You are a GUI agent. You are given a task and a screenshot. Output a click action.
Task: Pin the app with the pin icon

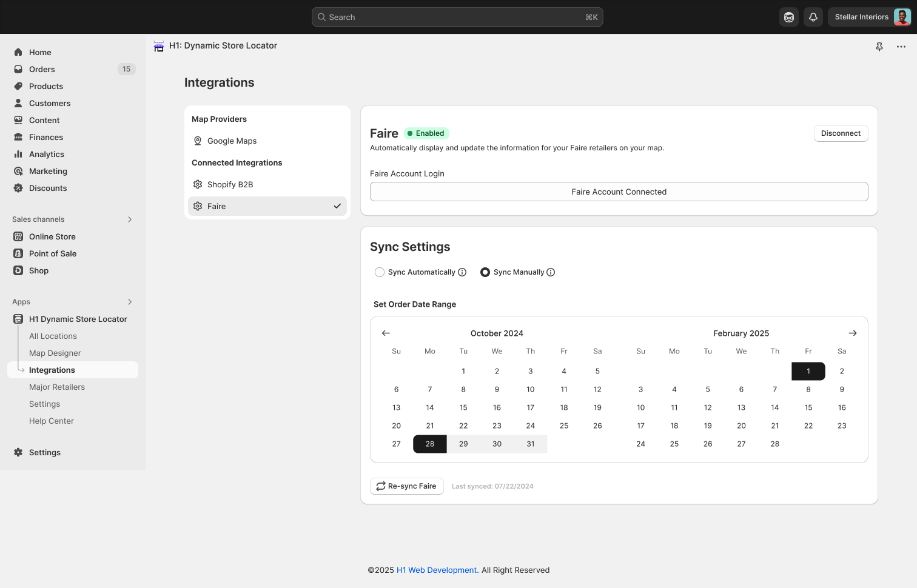879,47
